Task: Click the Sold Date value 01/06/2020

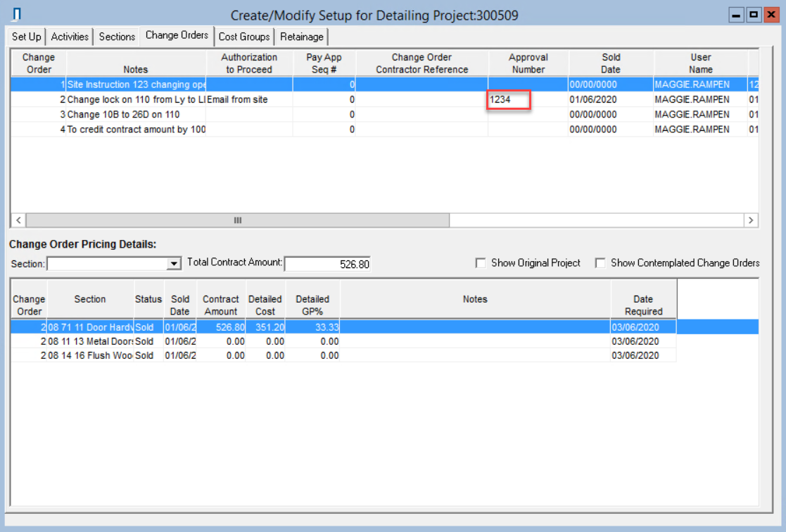Action: coord(611,99)
